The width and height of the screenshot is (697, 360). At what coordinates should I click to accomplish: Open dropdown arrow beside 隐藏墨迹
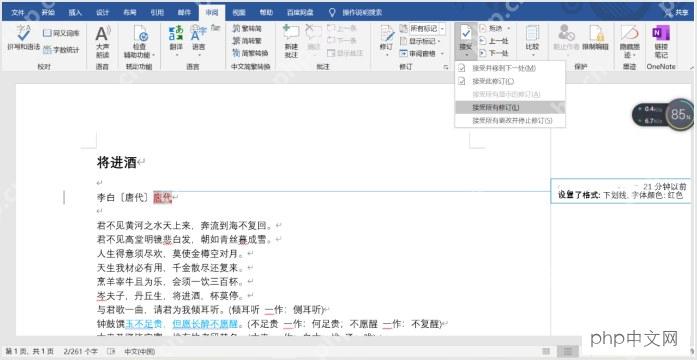633,55
